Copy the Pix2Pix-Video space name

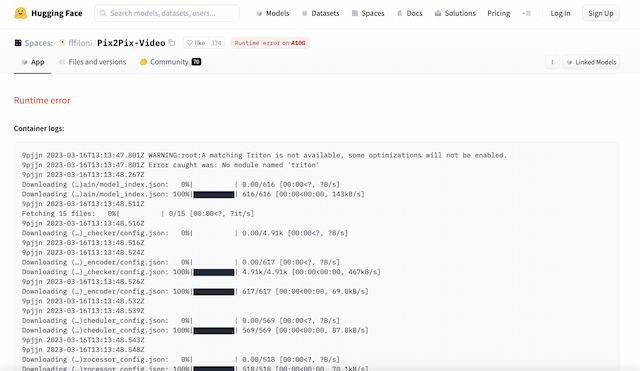click(172, 42)
